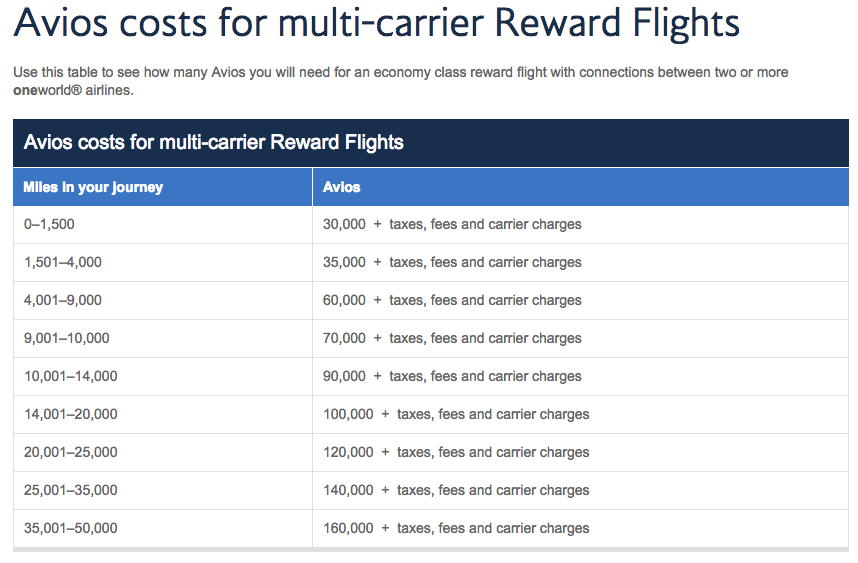Select the dark table title bar

[x=431, y=143]
